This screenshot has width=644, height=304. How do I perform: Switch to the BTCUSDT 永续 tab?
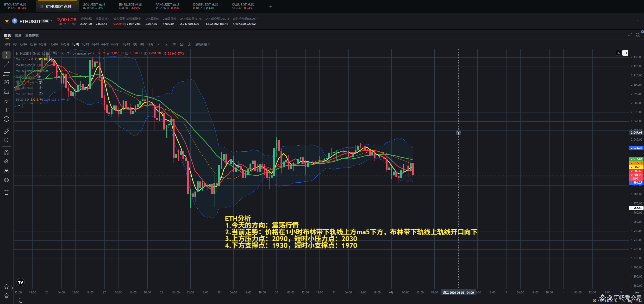(x=15, y=6)
